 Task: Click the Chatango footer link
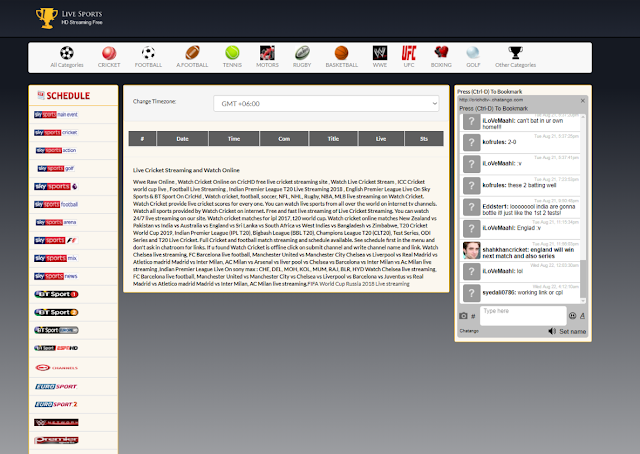click(x=469, y=331)
